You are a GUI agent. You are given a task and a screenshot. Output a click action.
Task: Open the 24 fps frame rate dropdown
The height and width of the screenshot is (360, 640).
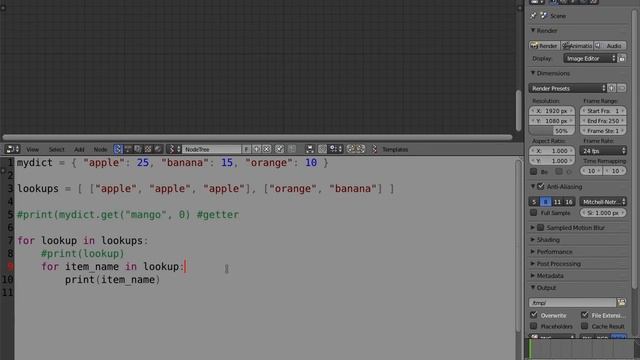[x=603, y=151]
